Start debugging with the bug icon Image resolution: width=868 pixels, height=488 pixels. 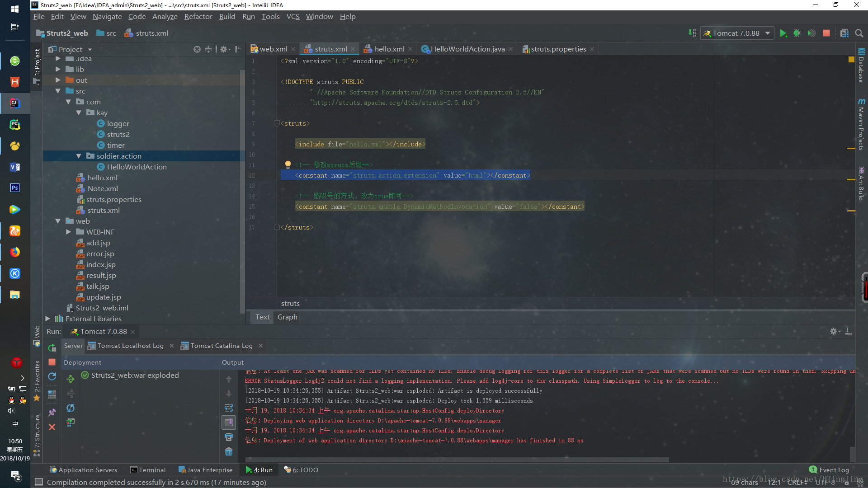(797, 33)
